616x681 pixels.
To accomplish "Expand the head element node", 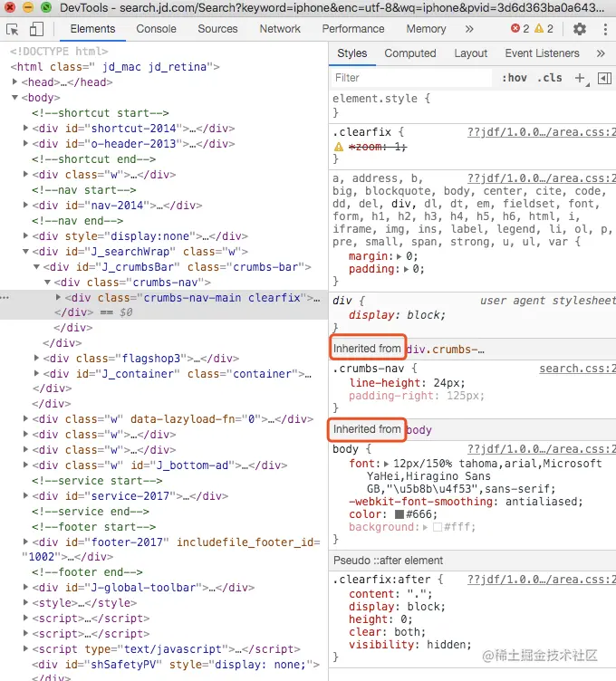I will 14,82.
